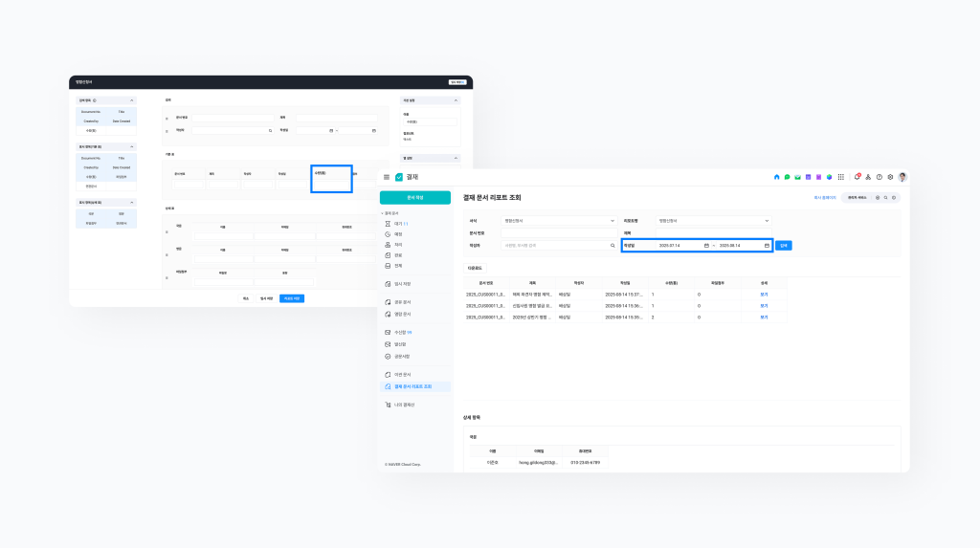Expand the 서식 dropdown

pyautogui.click(x=560, y=221)
